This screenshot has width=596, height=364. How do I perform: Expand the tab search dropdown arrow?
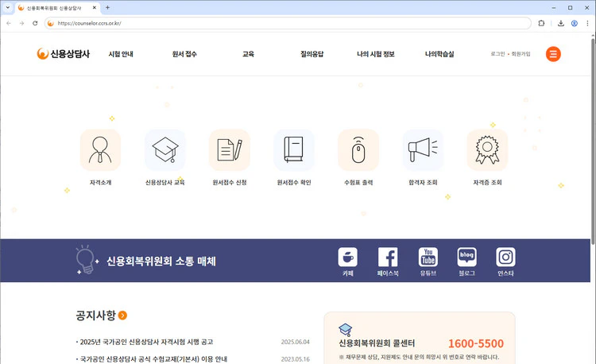pyautogui.click(x=8, y=8)
